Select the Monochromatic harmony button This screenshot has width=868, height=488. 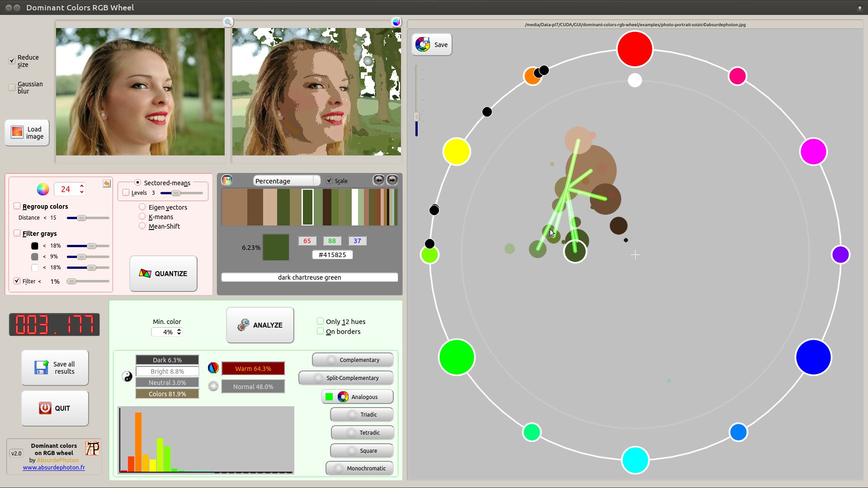point(359,468)
